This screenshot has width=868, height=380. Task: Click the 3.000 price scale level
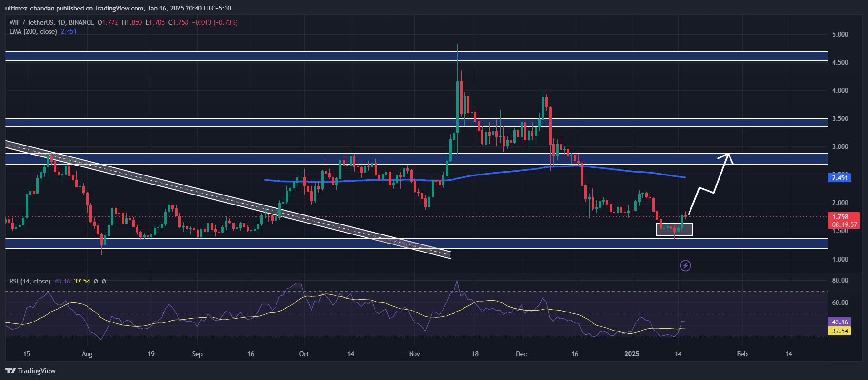[x=840, y=146]
